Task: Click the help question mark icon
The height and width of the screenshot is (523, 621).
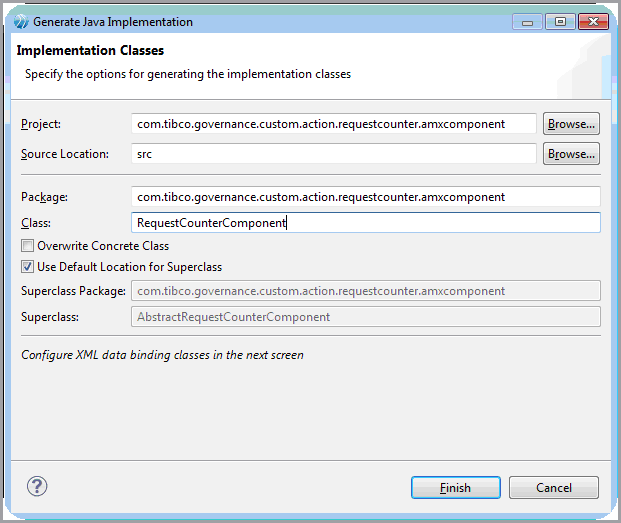Action: pos(37,487)
